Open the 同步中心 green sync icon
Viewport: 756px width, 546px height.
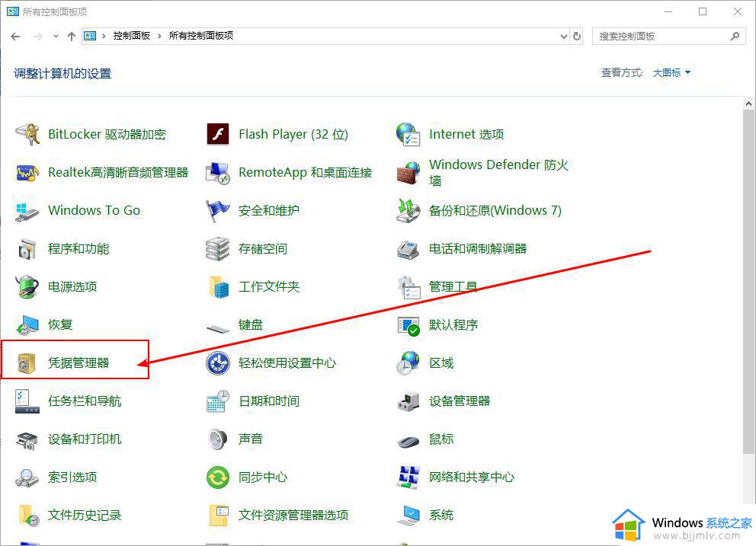point(218,477)
